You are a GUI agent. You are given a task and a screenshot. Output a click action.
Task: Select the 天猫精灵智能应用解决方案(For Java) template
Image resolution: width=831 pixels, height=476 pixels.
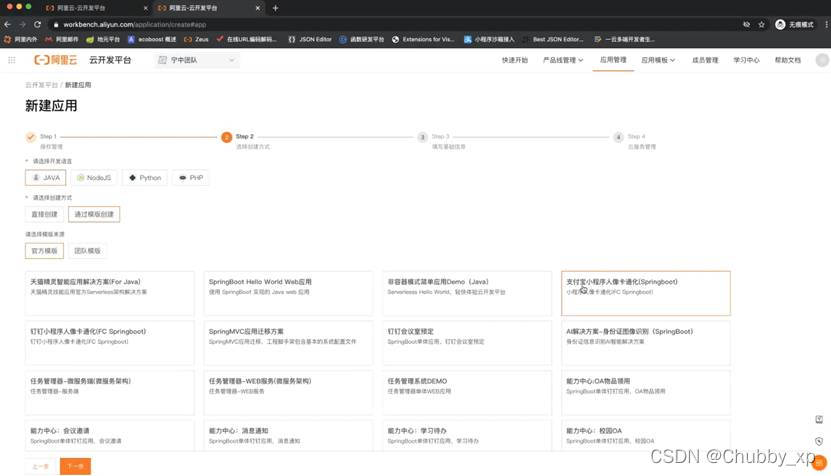point(110,293)
